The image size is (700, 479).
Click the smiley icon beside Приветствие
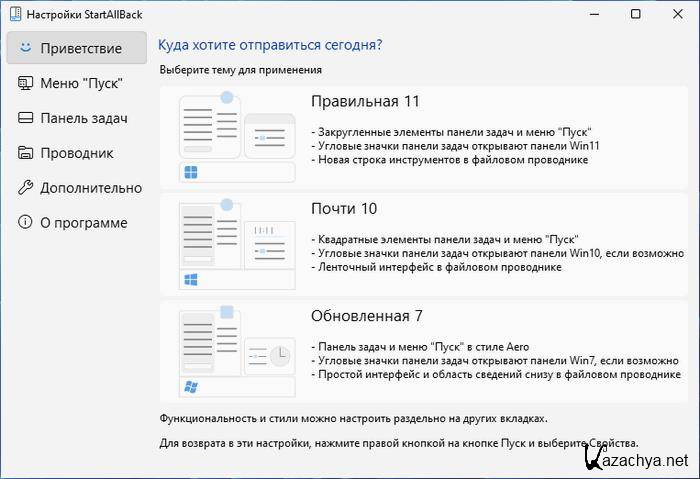[x=25, y=48]
